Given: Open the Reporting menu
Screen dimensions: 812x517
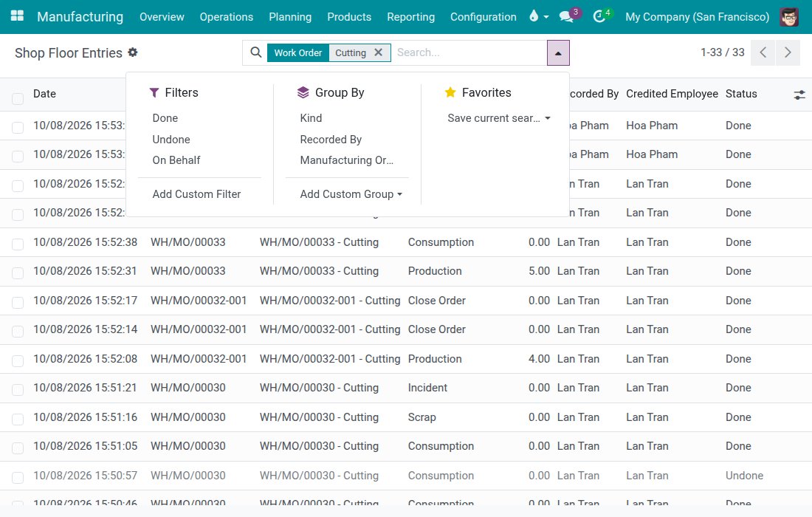Looking at the screenshot, I should coord(410,16).
